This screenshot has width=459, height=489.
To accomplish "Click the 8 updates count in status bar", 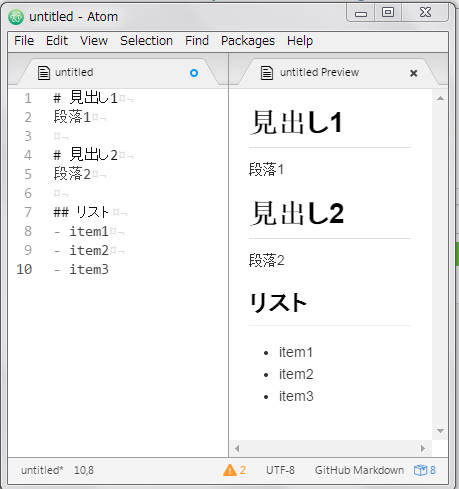I will [433, 470].
